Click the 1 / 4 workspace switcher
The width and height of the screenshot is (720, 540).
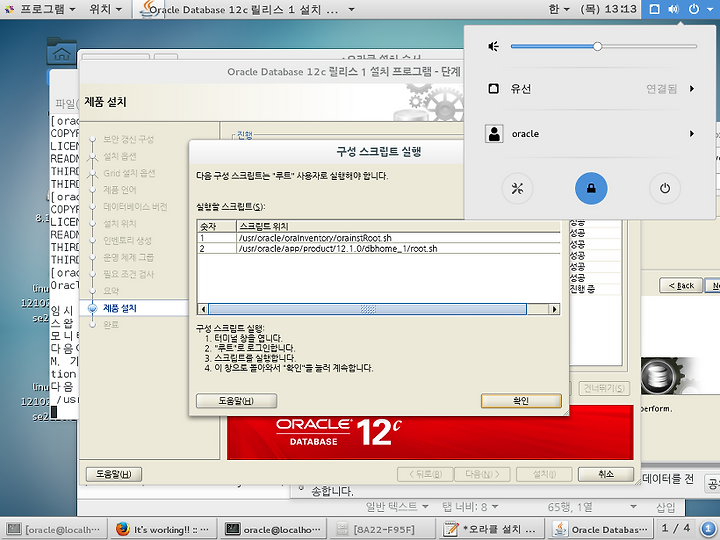pyautogui.click(x=676, y=528)
